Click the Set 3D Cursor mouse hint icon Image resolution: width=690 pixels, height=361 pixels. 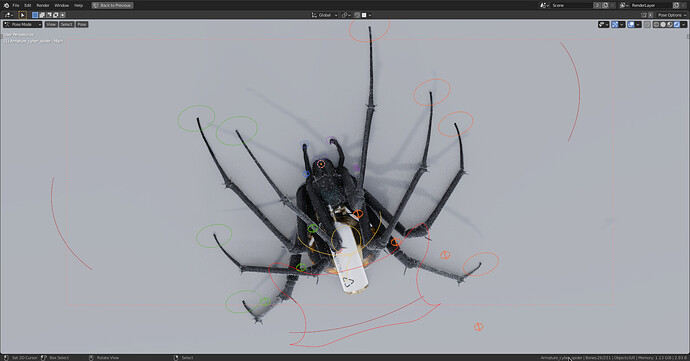(x=6, y=357)
